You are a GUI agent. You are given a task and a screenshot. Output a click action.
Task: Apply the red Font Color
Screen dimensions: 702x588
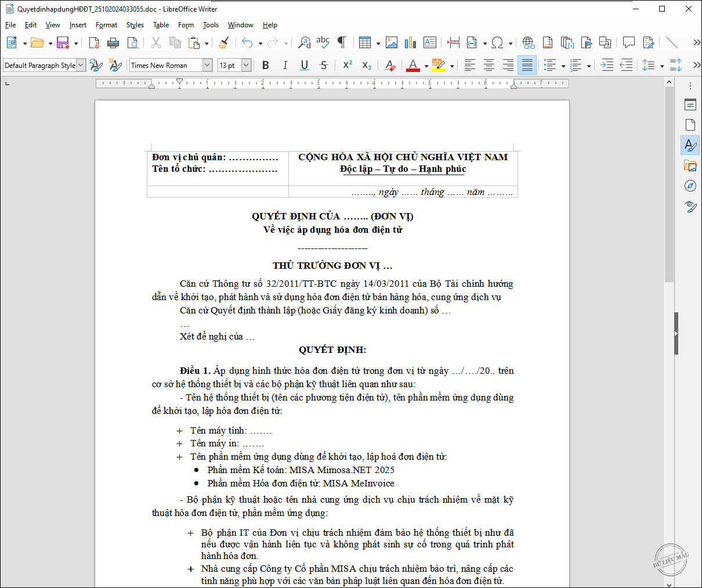pos(413,65)
